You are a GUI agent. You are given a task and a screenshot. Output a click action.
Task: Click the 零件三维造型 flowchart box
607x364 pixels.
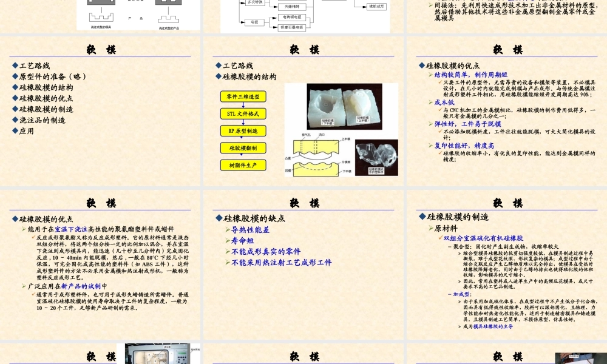point(243,96)
